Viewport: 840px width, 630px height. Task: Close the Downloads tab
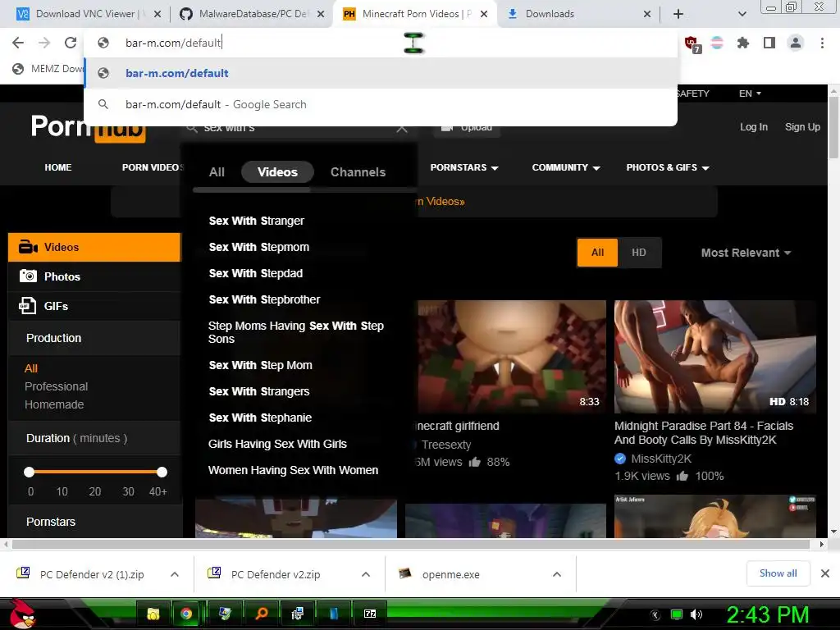tap(647, 14)
